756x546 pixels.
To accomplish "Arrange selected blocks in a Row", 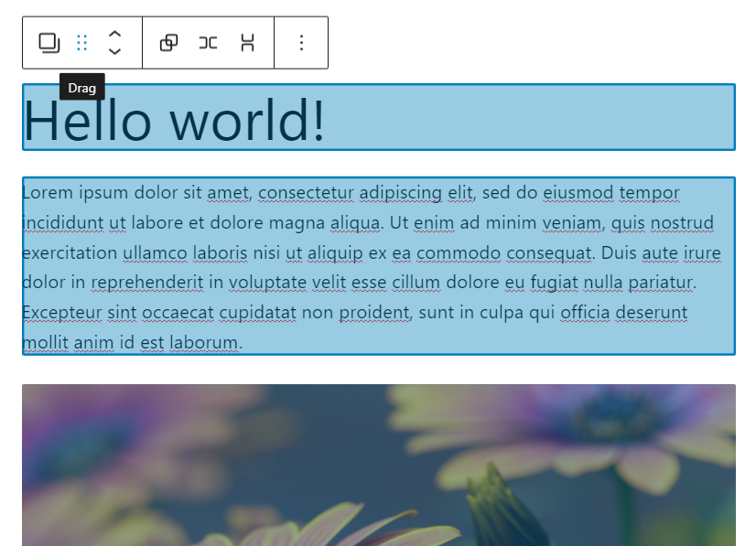I will (209, 43).
